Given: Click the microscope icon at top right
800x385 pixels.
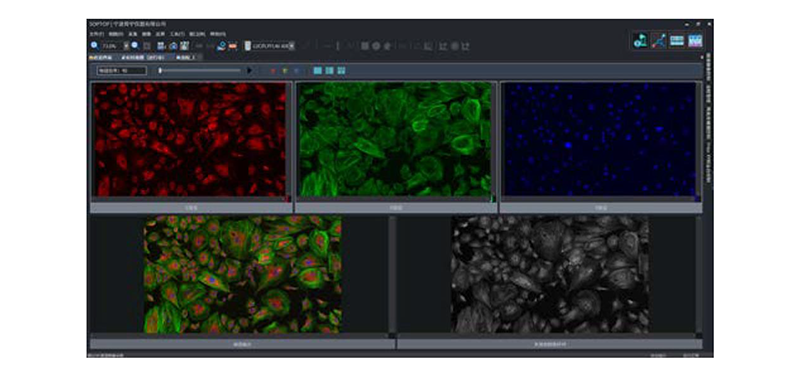Looking at the screenshot, I should tap(641, 40).
